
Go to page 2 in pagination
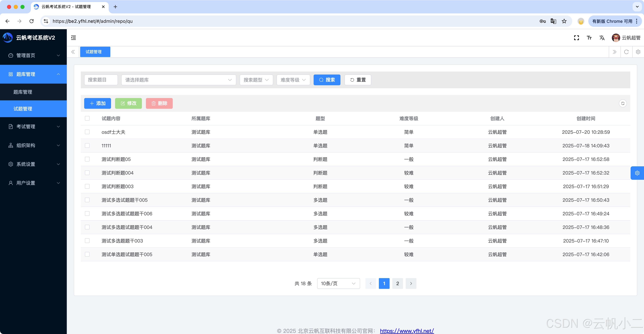tap(397, 283)
